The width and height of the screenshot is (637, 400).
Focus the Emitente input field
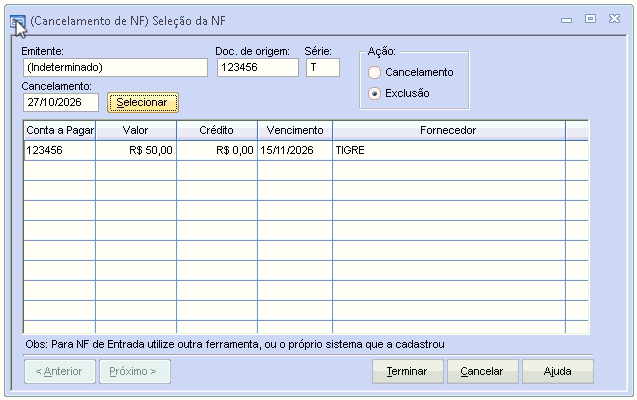pos(115,67)
